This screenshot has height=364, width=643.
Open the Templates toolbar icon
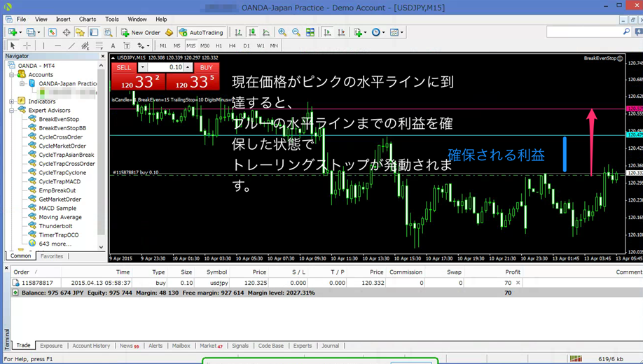pyautogui.click(x=394, y=32)
